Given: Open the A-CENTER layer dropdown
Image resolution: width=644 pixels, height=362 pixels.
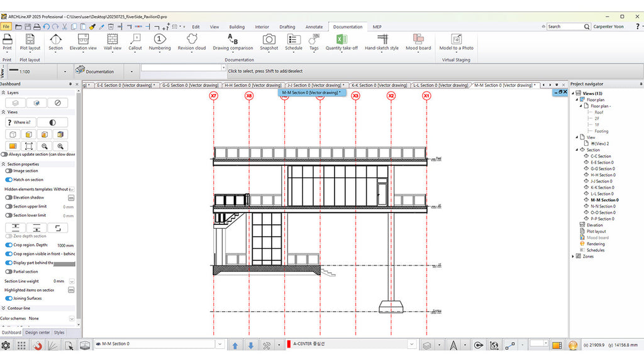Looking at the screenshot, I should (411, 344).
